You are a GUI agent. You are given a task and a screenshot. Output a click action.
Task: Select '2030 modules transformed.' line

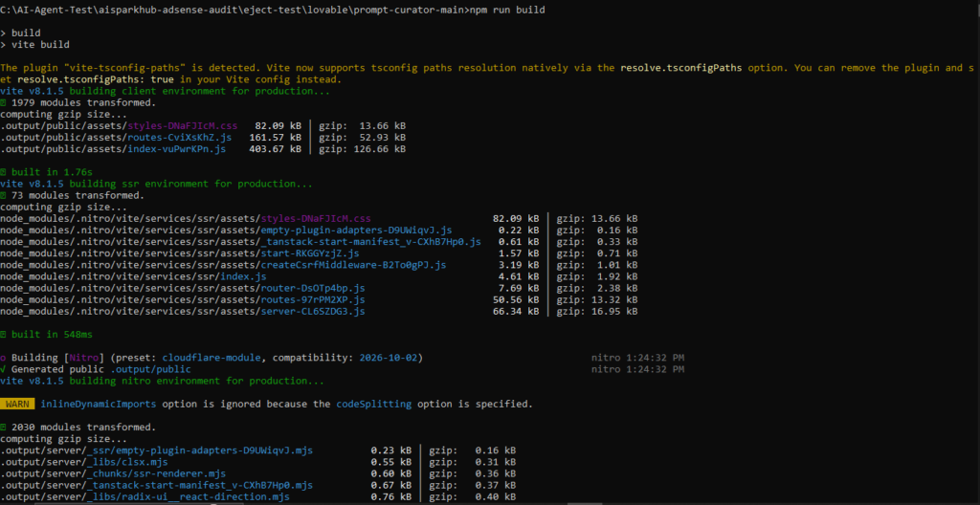point(78,427)
